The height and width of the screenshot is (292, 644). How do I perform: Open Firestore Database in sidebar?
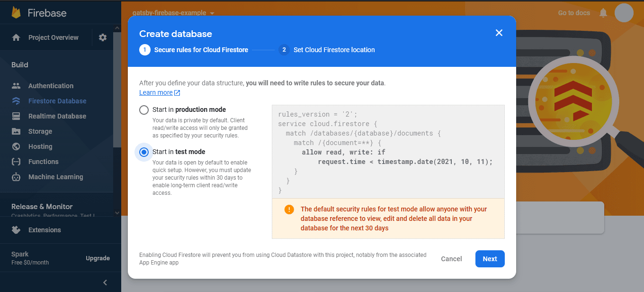(x=57, y=101)
